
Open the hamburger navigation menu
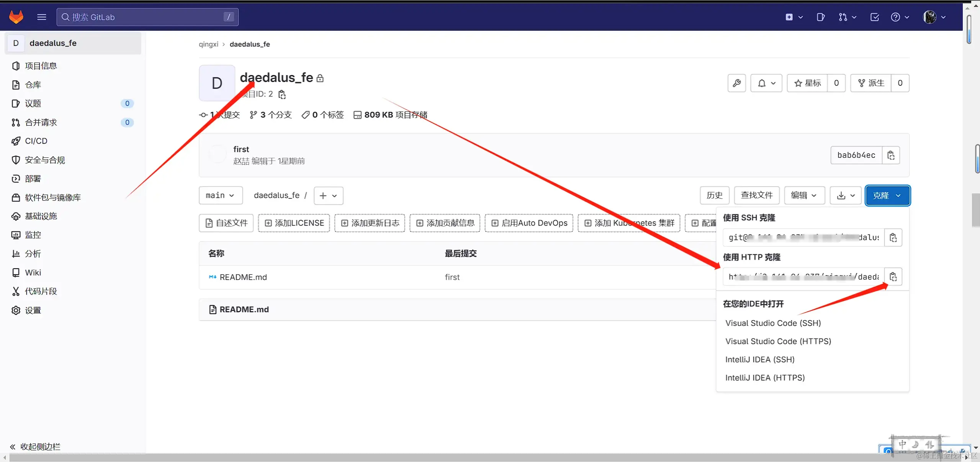(x=42, y=17)
